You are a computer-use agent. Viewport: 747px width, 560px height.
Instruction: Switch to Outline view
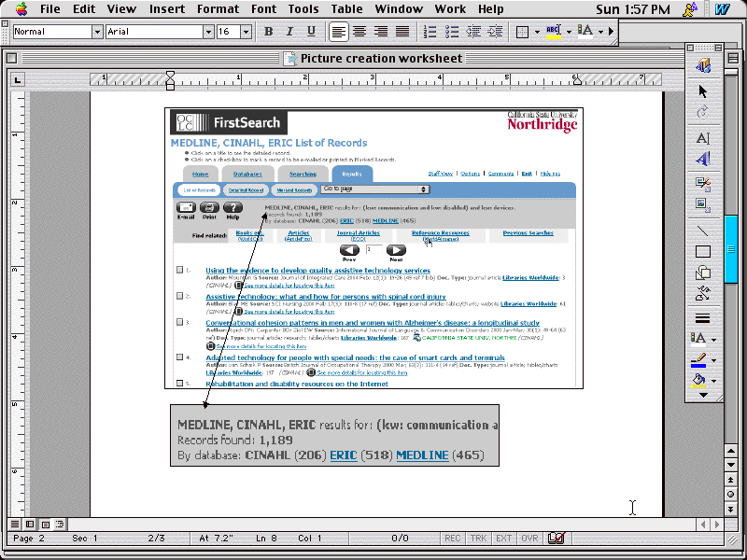pyautogui.click(x=60, y=525)
